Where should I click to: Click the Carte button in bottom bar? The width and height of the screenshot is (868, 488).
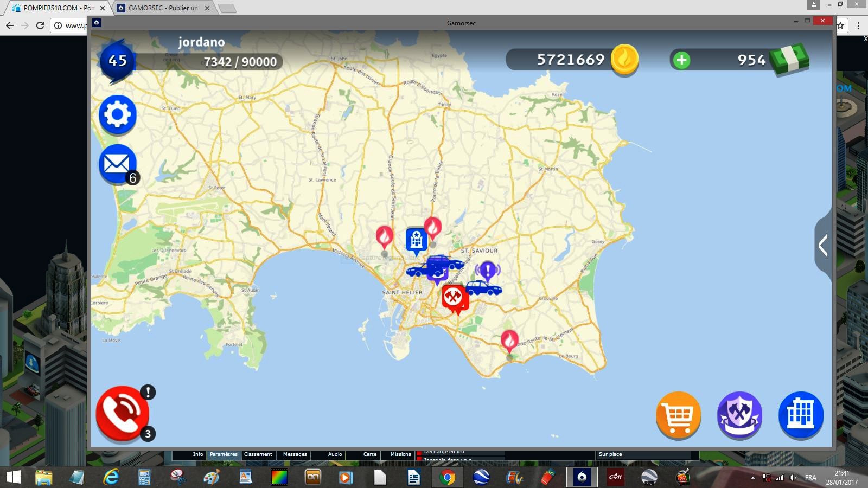click(x=370, y=454)
